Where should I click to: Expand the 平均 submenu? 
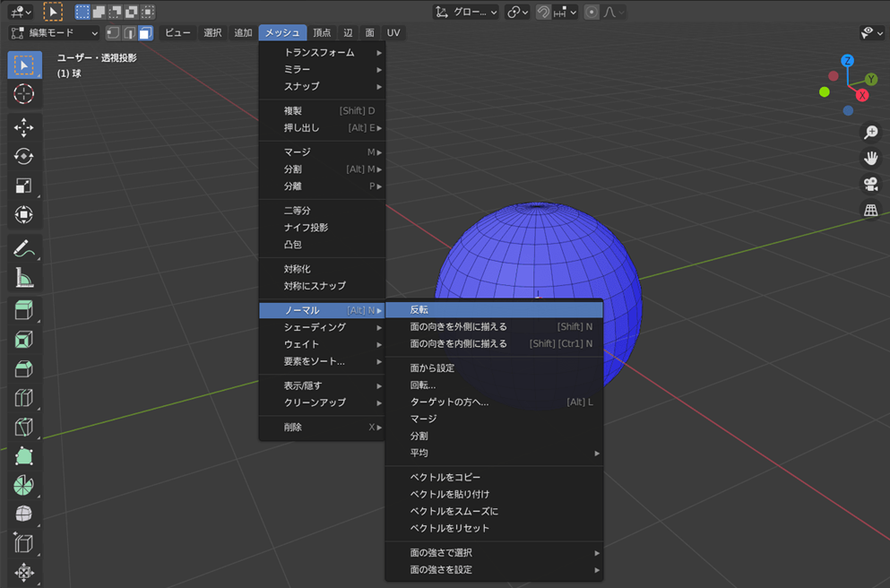coord(494,453)
